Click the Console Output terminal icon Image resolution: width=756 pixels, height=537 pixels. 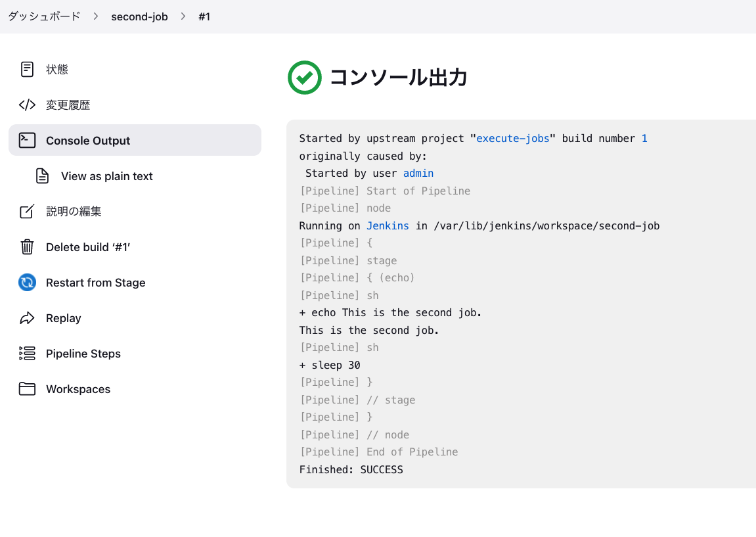pyautogui.click(x=27, y=140)
